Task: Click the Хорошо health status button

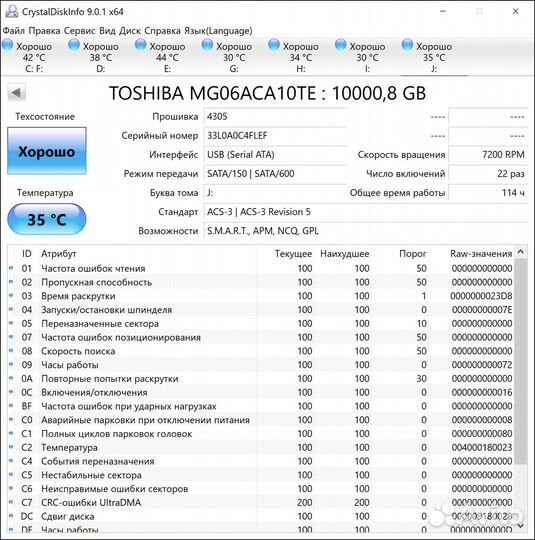Action: click(x=47, y=151)
